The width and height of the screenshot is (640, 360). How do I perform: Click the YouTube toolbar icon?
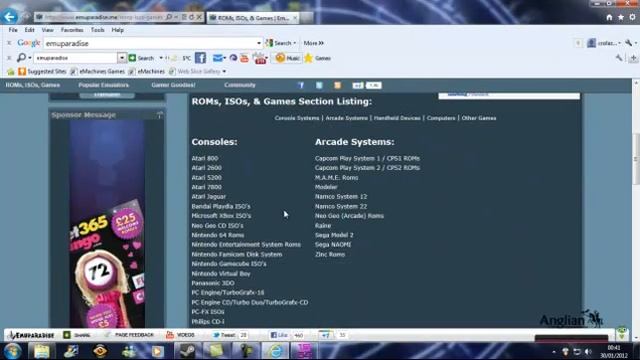(x=244, y=58)
